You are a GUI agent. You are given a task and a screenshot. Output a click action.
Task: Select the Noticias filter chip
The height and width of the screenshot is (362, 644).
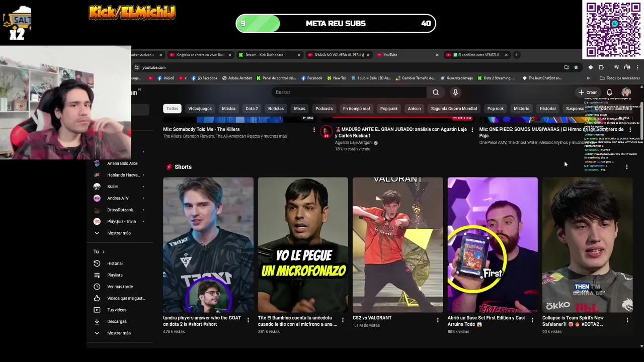pyautogui.click(x=276, y=109)
